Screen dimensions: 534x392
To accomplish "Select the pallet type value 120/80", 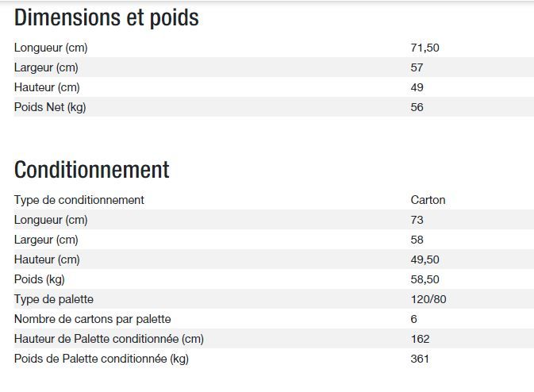I will coord(428,299).
